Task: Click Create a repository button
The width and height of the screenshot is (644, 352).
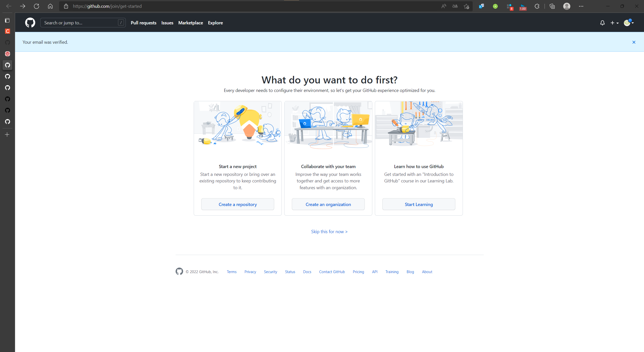Action: coord(238,204)
